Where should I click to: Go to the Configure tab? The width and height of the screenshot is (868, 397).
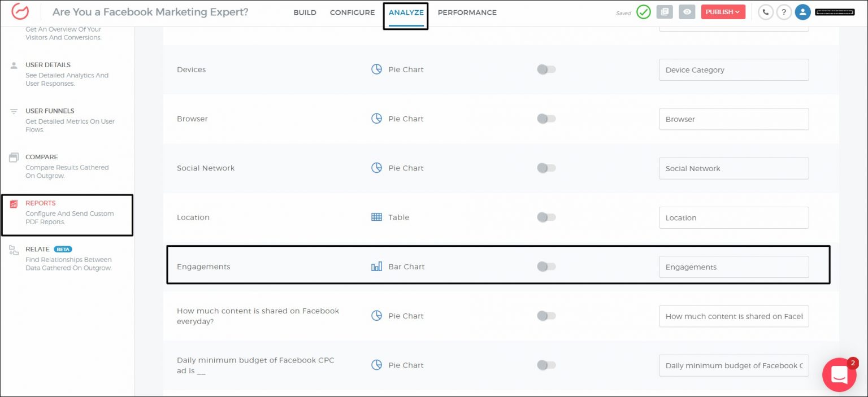click(x=352, y=12)
